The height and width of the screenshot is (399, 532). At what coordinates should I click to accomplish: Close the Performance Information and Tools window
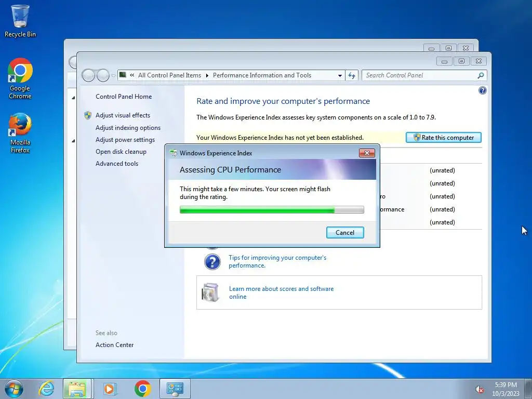[478, 61]
